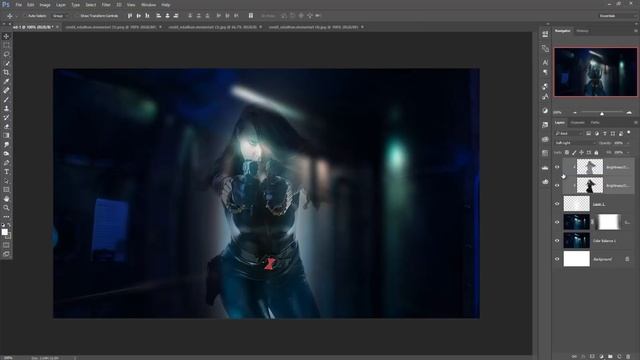Open the Group auto-select dropdown

60,16
